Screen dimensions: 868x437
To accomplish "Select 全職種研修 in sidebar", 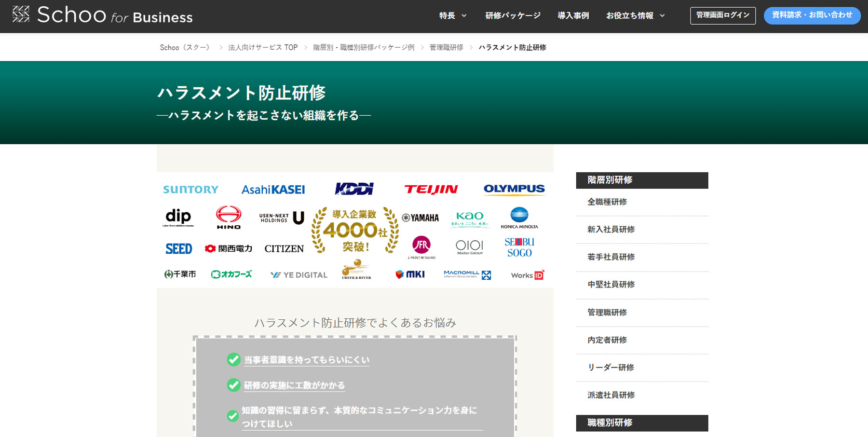I will tap(607, 202).
